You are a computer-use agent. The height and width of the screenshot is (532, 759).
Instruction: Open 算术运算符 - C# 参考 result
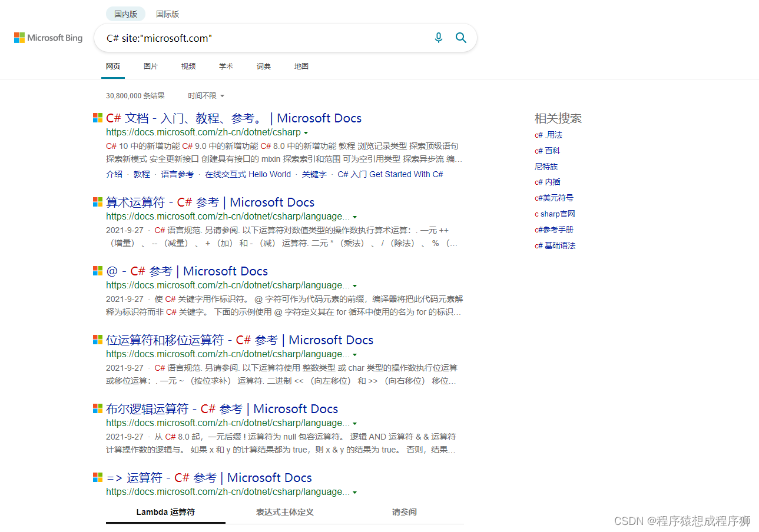[x=210, y=202]
